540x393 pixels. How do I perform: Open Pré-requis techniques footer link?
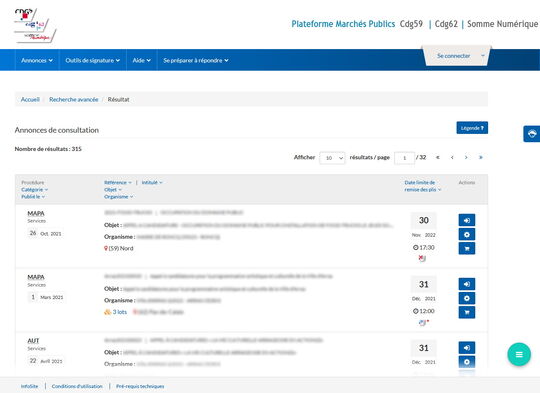point(140,386)
